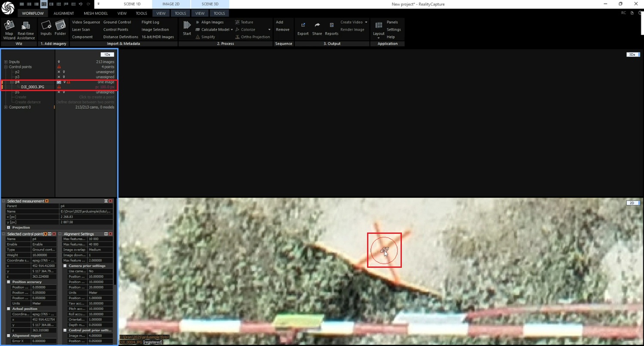Viewport: 644px width, 346px height.
Task: Close the Selected measurement panel
Action: tap(110, 201)
